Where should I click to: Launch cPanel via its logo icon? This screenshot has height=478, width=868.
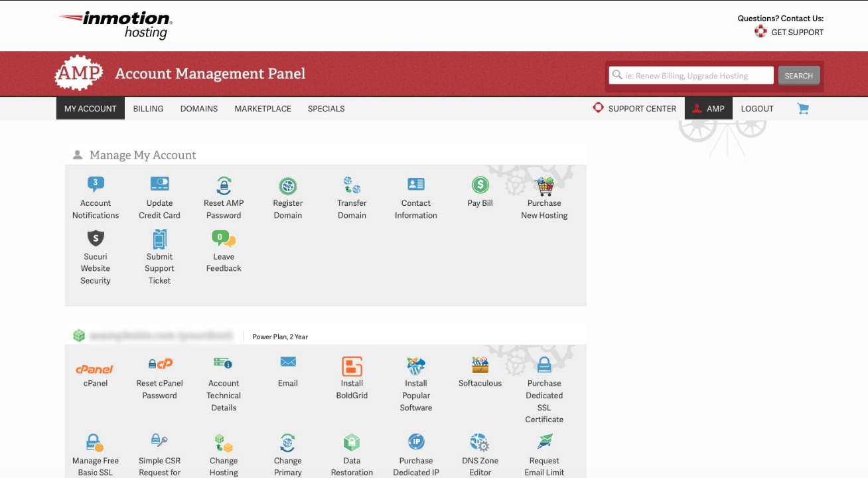coord(94,369)
